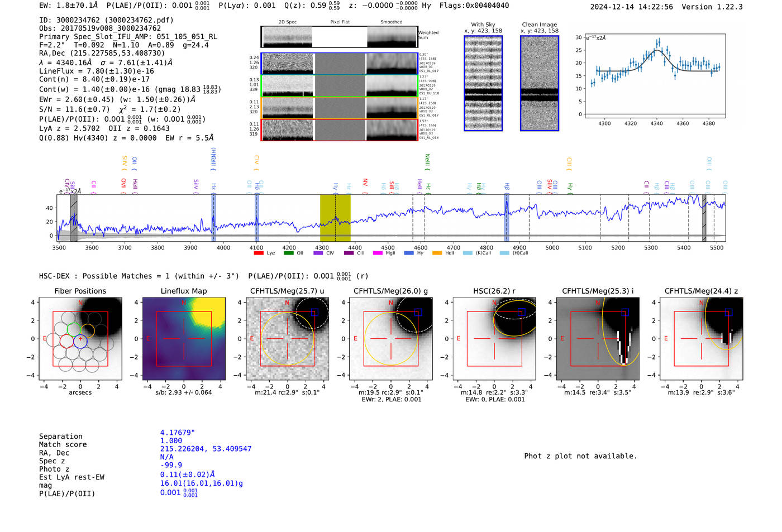Click the Weighted Sum 2D spectrum row

click(339, 37)
